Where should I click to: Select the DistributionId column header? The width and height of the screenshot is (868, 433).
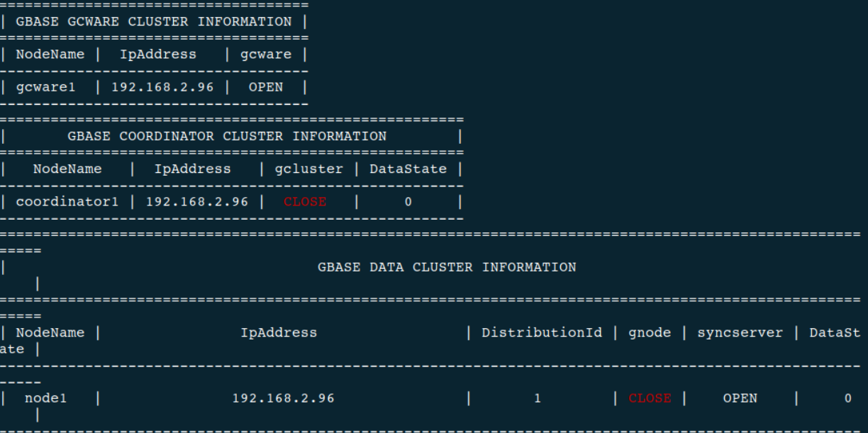tap(542, 332)
